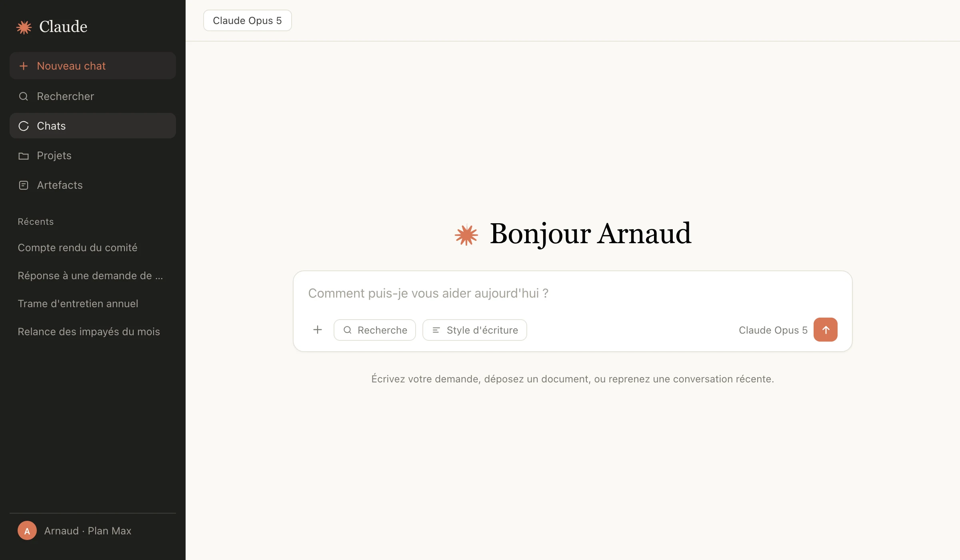
Task: Click Arnaud's avatar circle
Action: click(27, 531)
